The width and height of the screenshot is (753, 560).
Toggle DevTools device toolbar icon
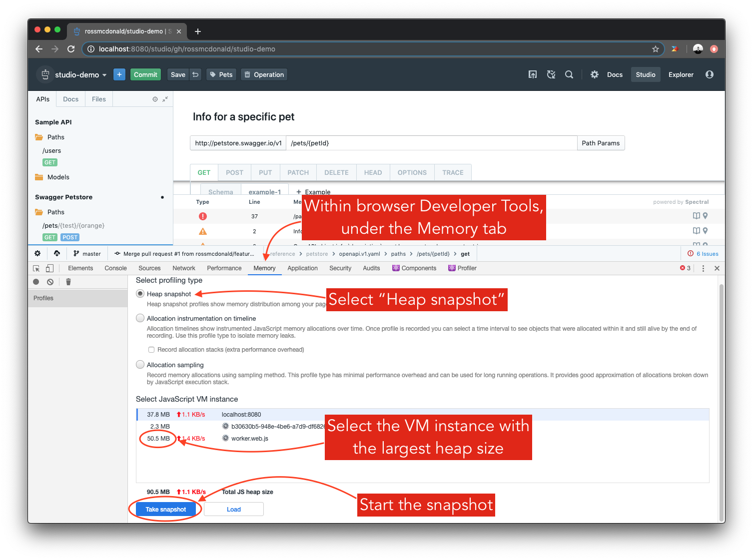(49, 268)
